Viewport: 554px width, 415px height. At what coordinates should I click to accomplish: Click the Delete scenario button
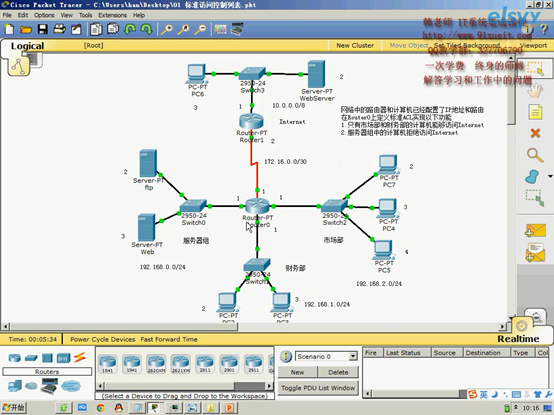(338, 372)
